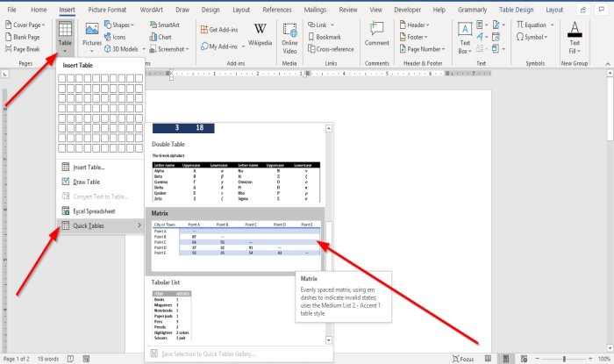
Task: Open the Mailings tab
Action: pyautogui.click(x=315, y=10)
